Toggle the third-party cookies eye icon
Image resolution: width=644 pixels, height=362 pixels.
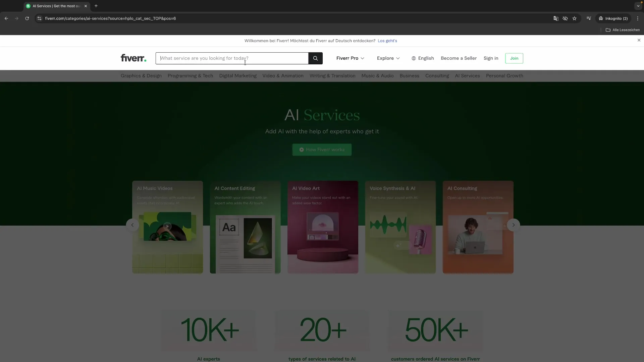click(x=565, y=18)
